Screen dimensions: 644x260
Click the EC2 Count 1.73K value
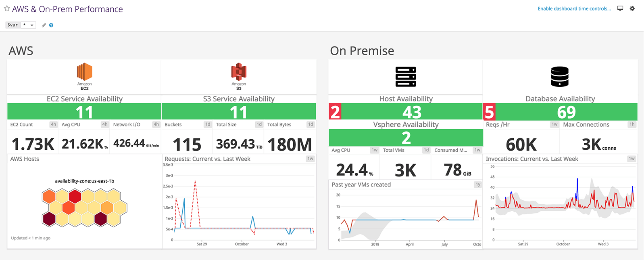coord(33,144)
